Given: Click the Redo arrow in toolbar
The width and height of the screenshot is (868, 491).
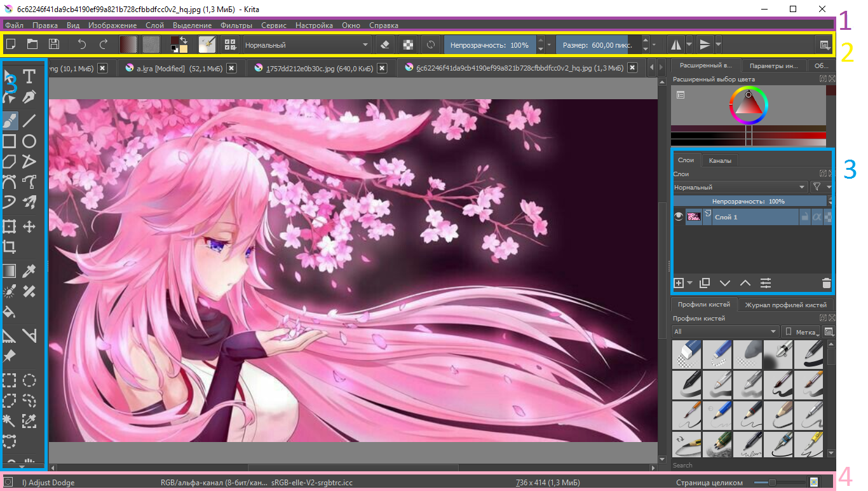Looking at the screenshot, I should click(x=103, y=45).
